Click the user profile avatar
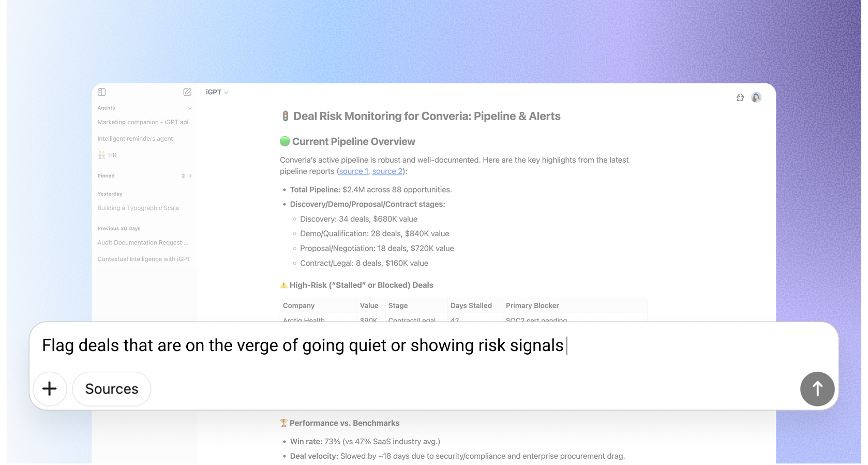Screen dimensions: 868x465 [x=756, y=97]
